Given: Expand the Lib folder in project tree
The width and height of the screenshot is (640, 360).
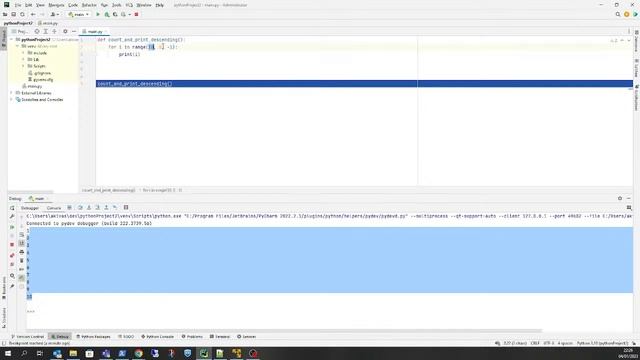Looking at the screenshot, I should point(23,59).
